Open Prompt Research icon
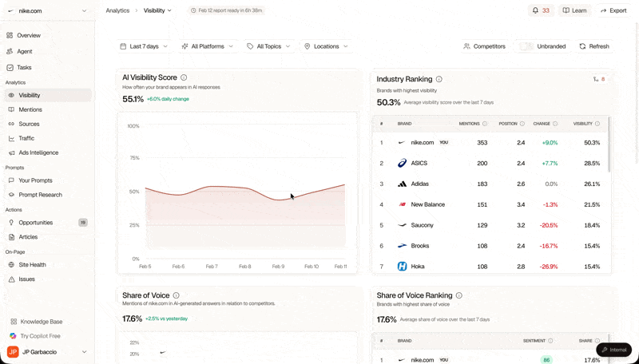Image resolution: width=639 pixels, height=364 pixels. click(11, 195)
